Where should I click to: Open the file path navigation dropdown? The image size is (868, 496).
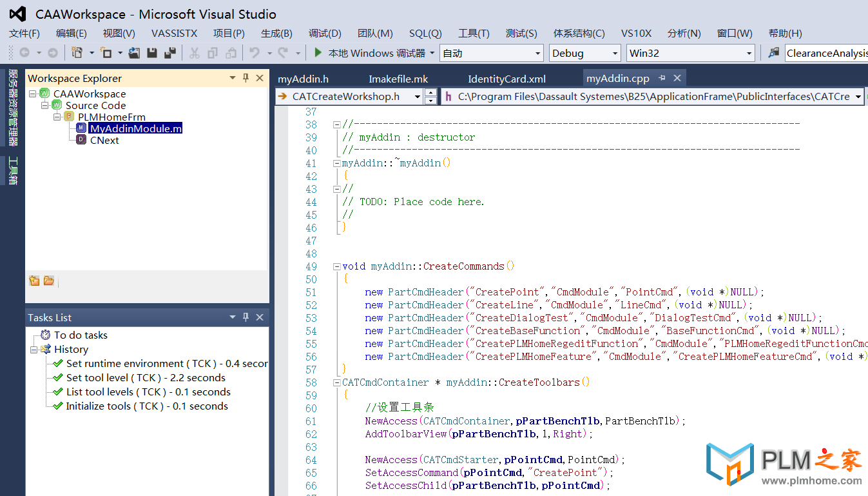(x=858, y=97)
